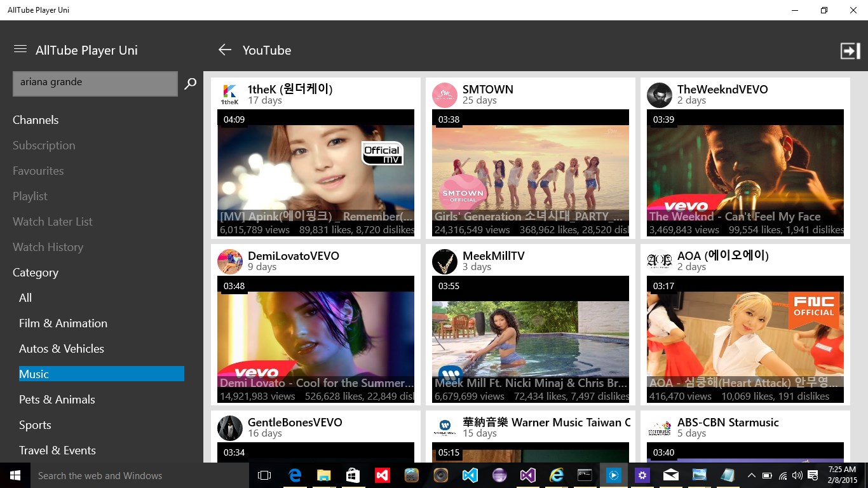Click the DemiLovatoVEVO channel name
The image size is (868, 488).
[x=294, y=256]
